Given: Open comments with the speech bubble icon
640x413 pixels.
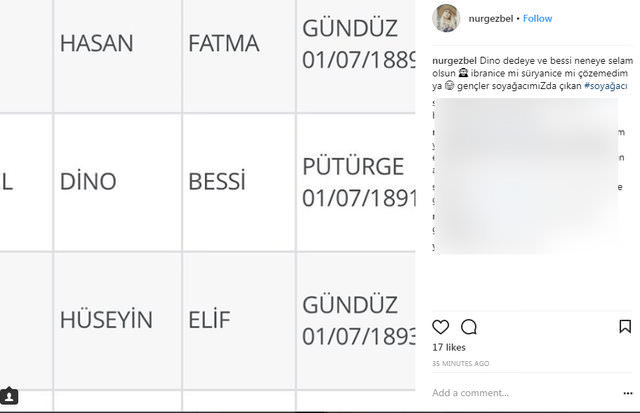Looking at the screenshot, I should pyautogui.click(x=469, y=327).
